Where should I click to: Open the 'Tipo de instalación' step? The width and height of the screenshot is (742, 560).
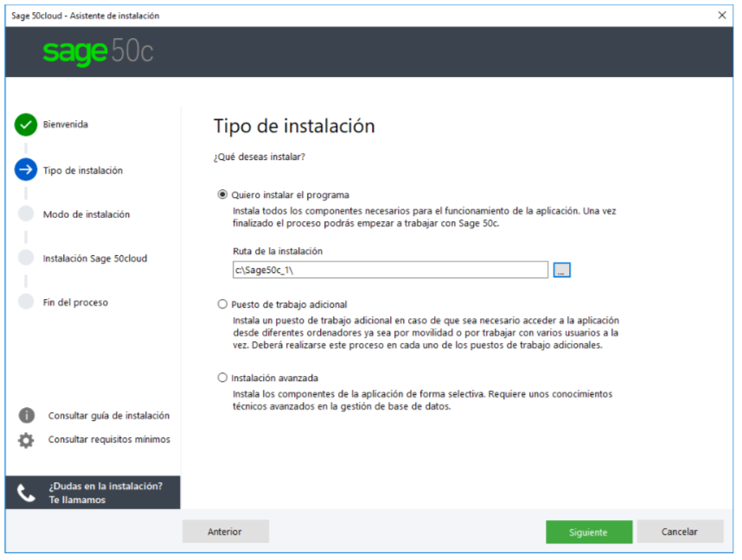coord(83,170)
